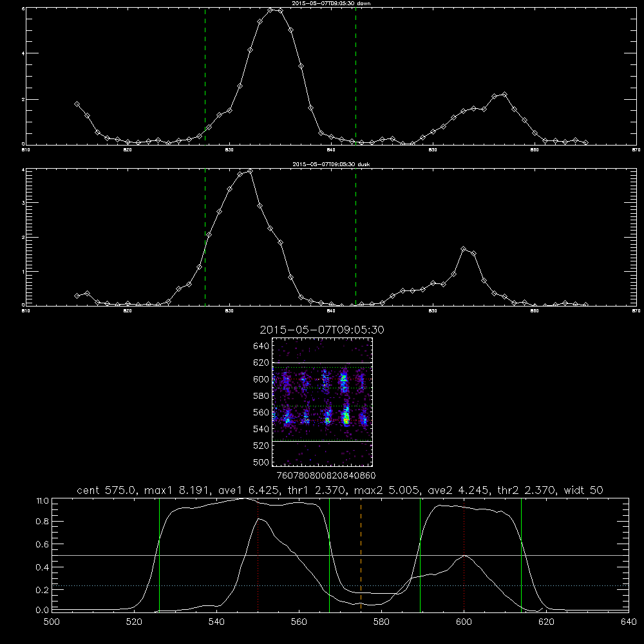This screenshot has height=644, width=644.
Task: Click the upper solid white line in spectrogram
Action: point(322,363)
